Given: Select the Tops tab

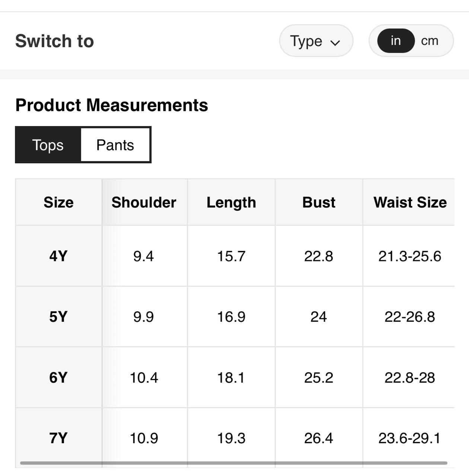Looking at the screenshot, I should pyautogui.click(x=48, y=145).
